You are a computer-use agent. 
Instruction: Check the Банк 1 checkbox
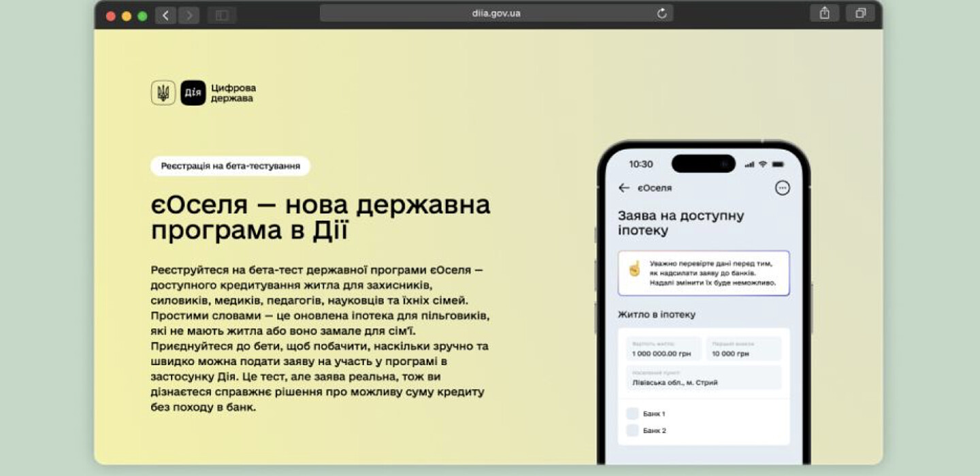tap(632, 413)
